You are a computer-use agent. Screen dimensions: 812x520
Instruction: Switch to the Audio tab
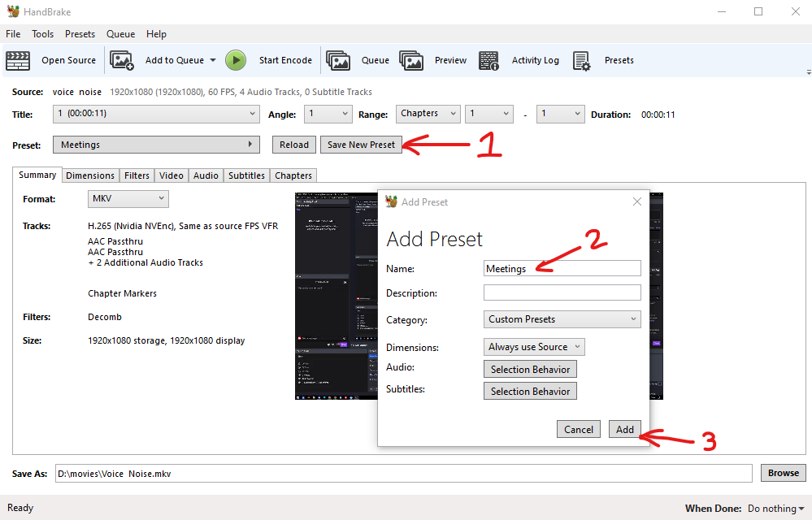pos(206,175)
